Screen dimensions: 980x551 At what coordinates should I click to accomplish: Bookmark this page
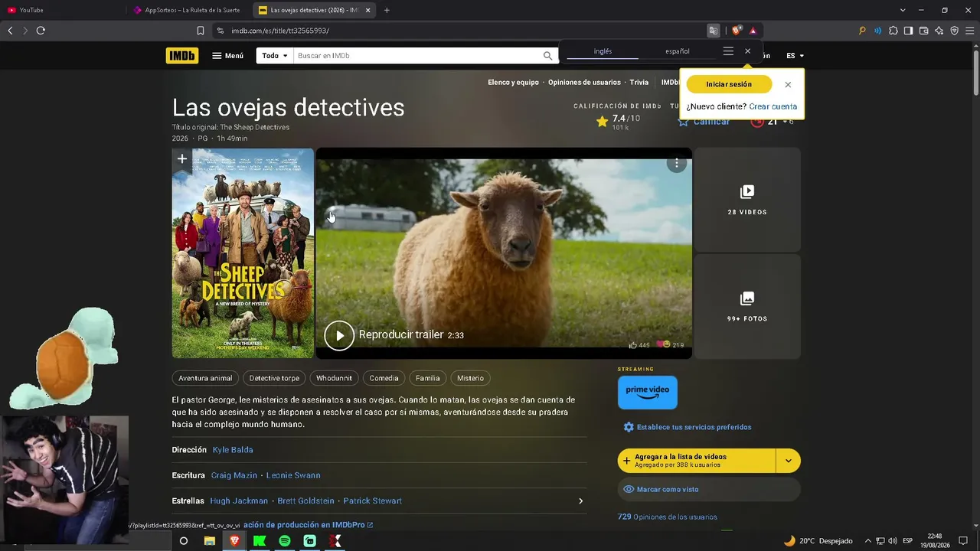point(201,31)
